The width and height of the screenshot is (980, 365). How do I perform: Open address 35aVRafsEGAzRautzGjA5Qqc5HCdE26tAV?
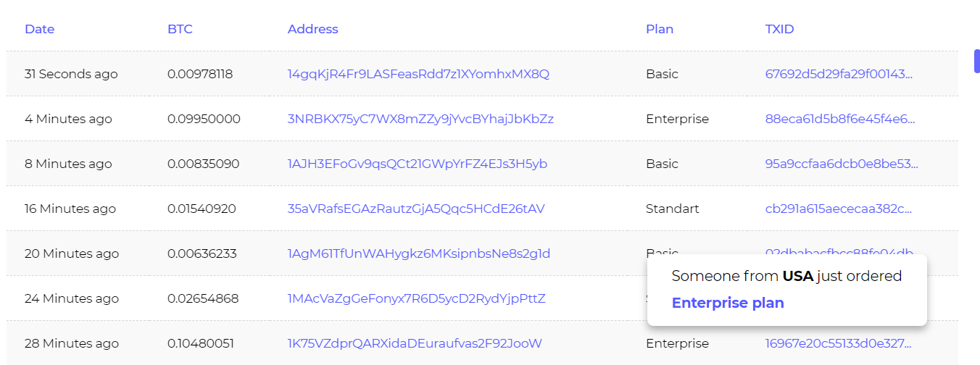coord(416,209)
